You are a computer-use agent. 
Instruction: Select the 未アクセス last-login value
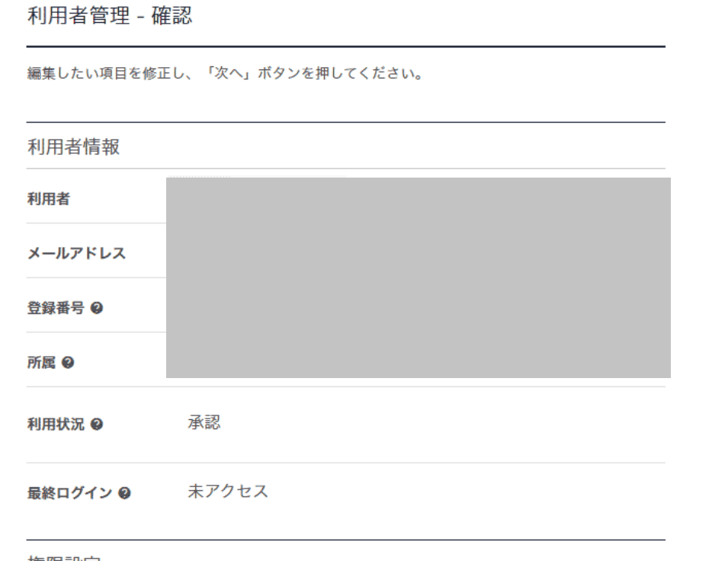[x=228, y=492]
